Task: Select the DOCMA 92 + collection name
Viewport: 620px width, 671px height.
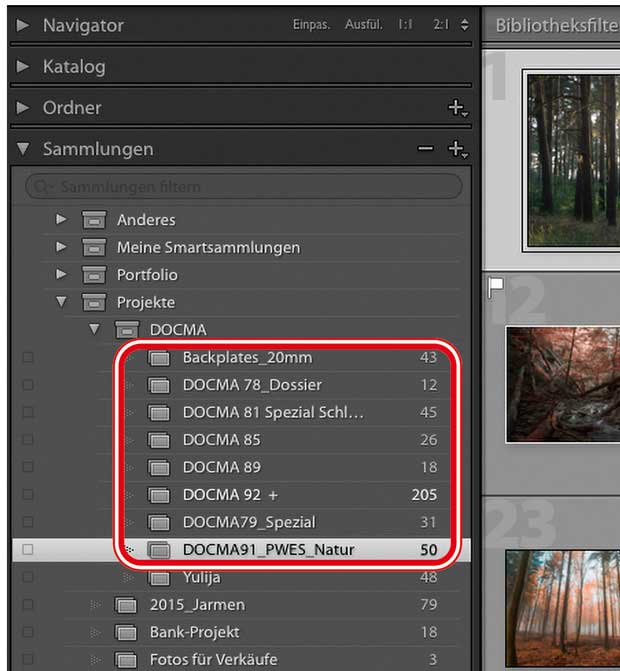Action: [230, 495]
